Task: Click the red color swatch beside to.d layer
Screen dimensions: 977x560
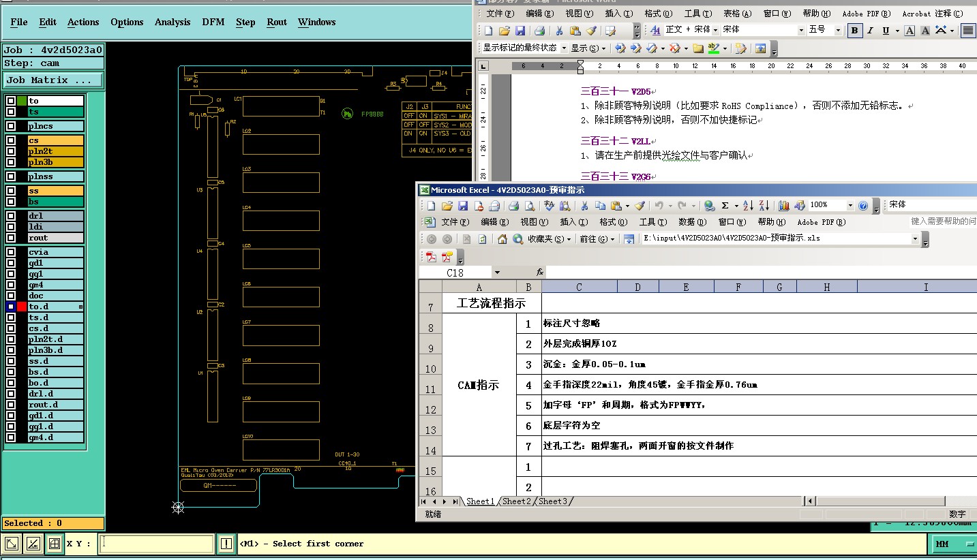Action: click(22, 307)
